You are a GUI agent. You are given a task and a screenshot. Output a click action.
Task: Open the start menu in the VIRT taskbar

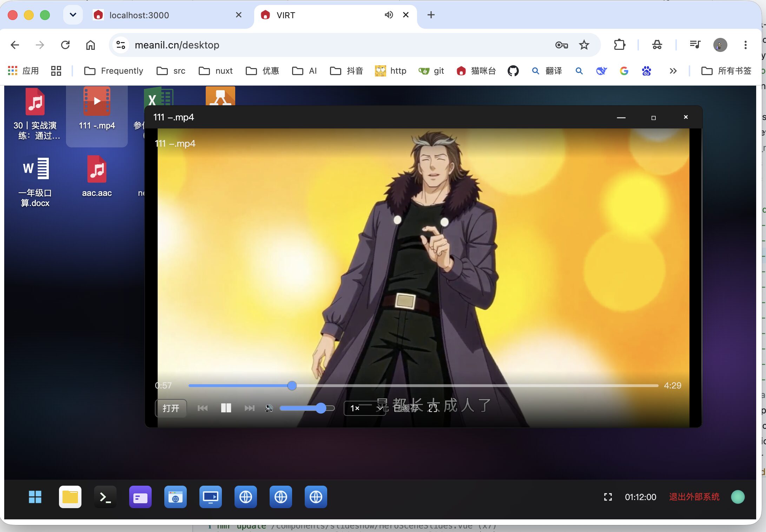coord(35,497)
